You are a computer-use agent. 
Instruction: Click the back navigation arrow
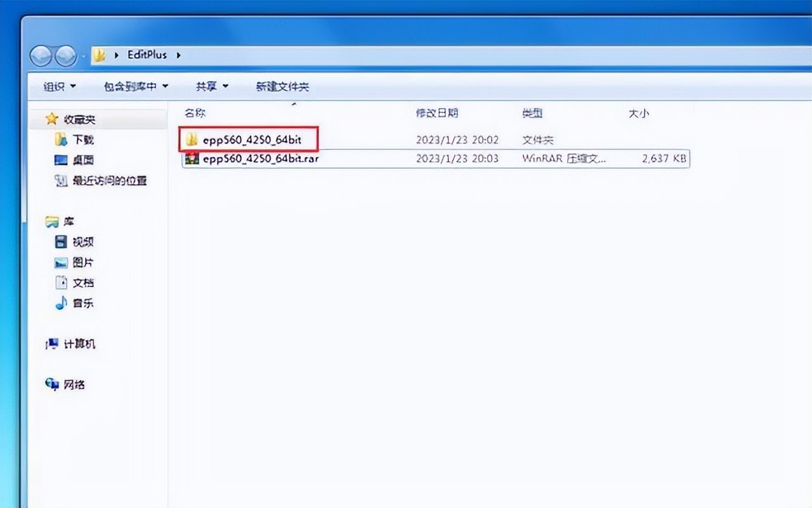tap(39, 55)
